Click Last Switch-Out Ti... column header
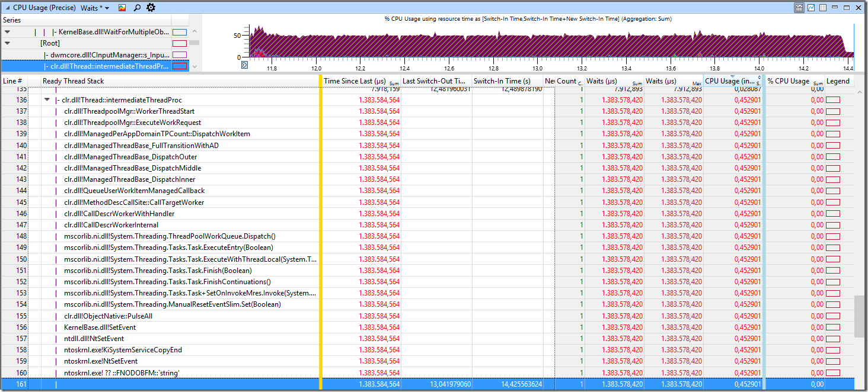Viewport: 868px width, 392px height. (436, 81)
